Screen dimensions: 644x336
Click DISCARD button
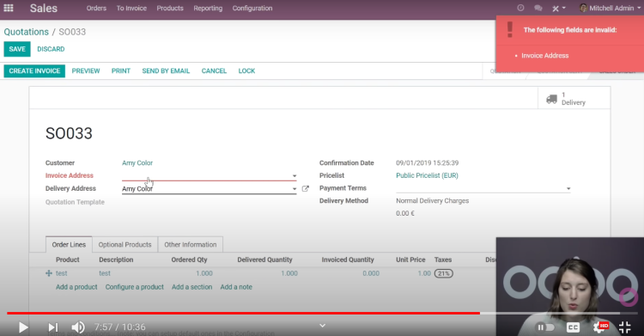[51, 49]
